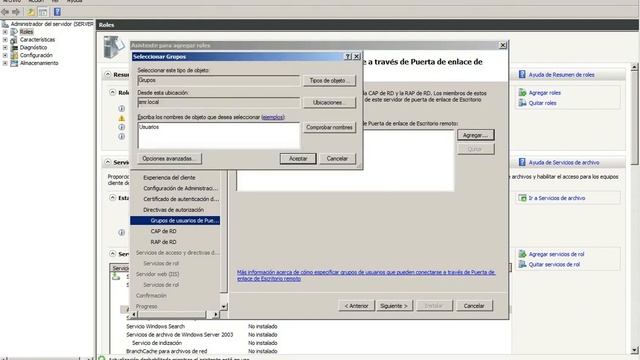
Task: Select CAP de RD wizard step
Action: click(x=163, y=231)
